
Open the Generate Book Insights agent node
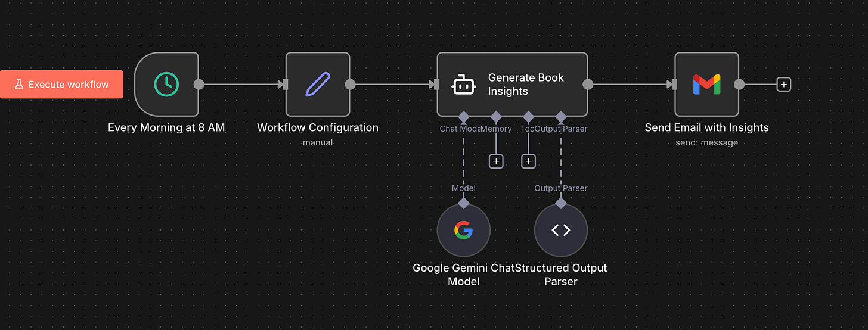[512, 85]
